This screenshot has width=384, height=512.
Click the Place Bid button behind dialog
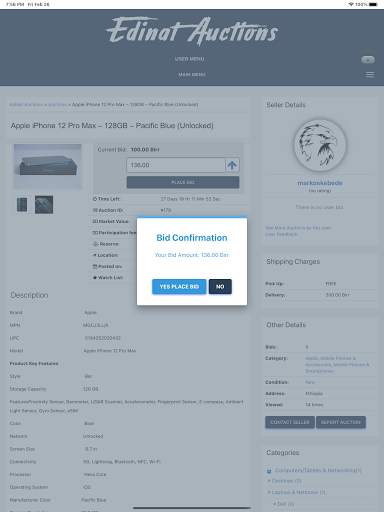(183, 182)
